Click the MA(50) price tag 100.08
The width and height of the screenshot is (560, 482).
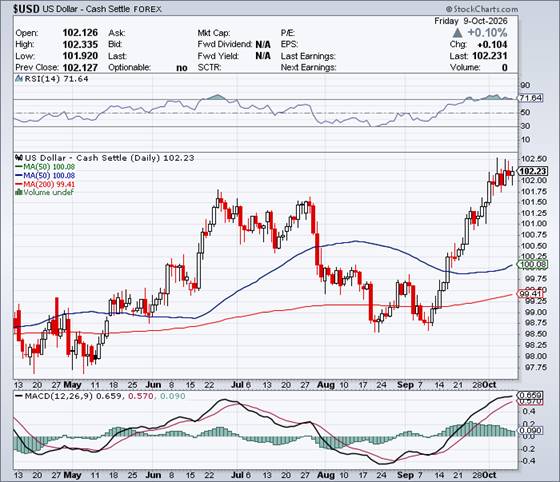pyautogui.click(x=531, y=265)
